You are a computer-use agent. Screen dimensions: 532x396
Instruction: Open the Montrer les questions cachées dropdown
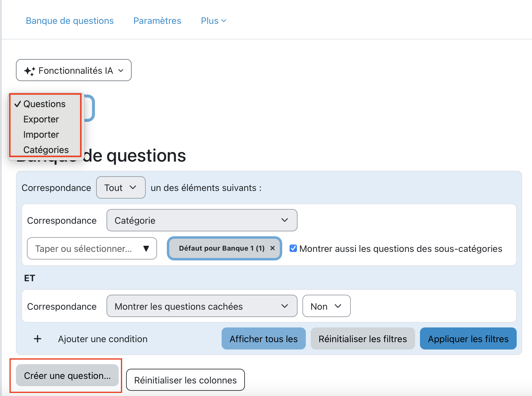tap(202, 306)
